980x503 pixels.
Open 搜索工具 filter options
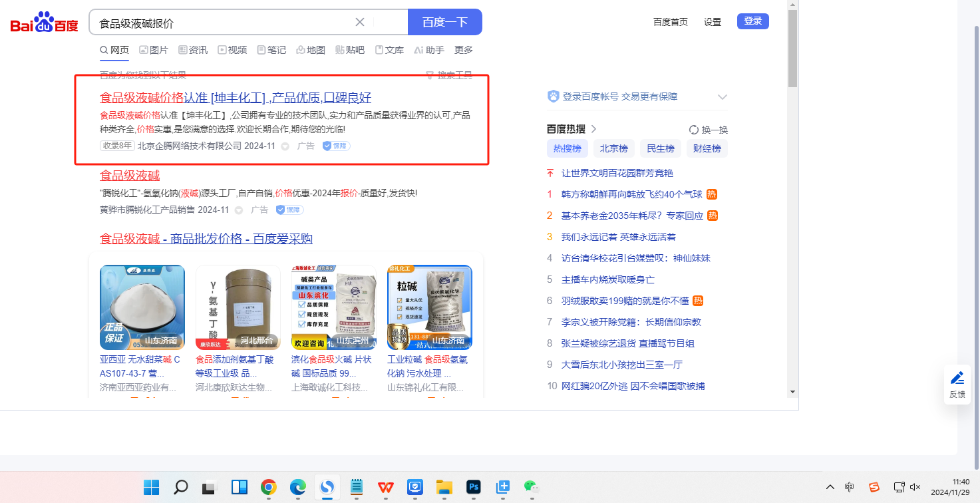(x=449, y=75)
